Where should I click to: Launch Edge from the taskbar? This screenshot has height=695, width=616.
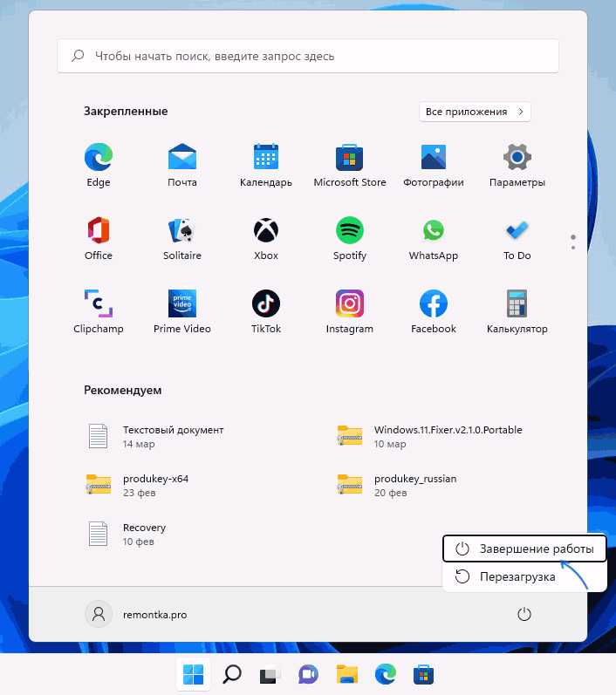coord(386,675)
